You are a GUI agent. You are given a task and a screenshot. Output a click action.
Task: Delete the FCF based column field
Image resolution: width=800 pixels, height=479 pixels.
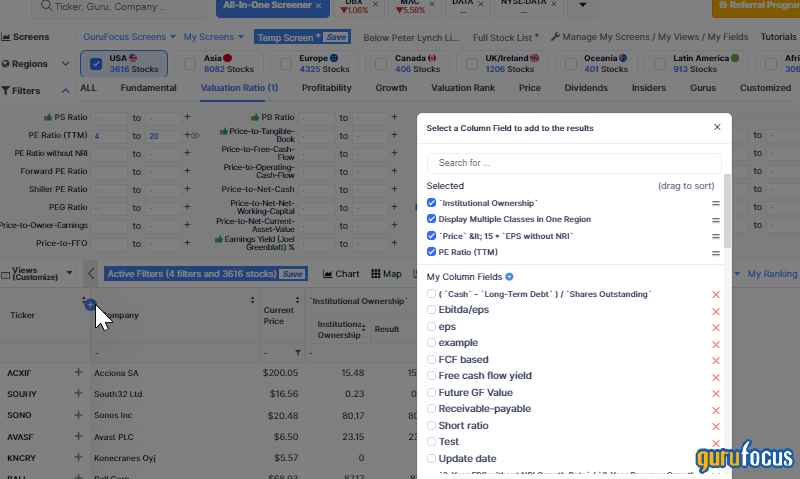(716, 361)
